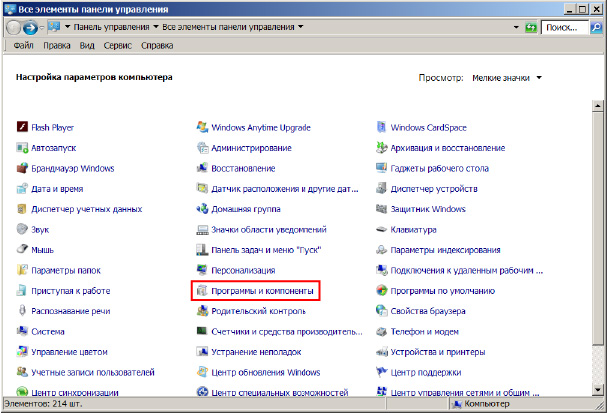Open the Сервис menu
This screenshot has height=413, width=607.
118,45
